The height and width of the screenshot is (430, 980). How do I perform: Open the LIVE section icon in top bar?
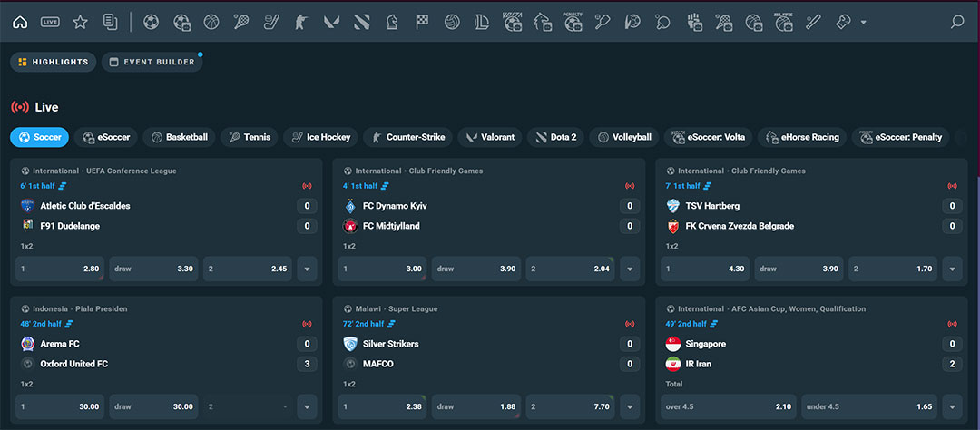(x=50, y=23)
